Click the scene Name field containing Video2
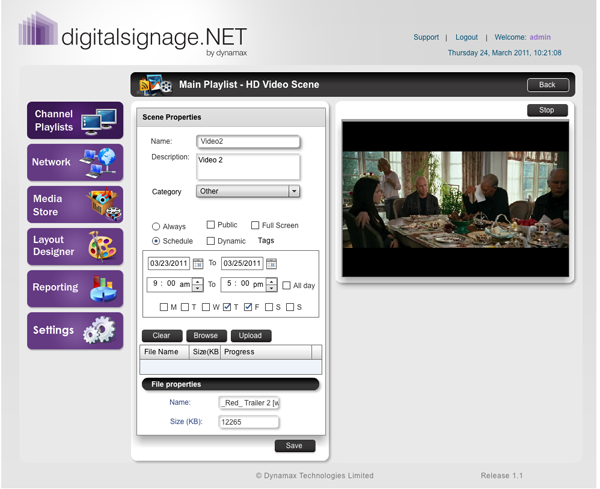 pyautogui.click(x=248, y=142)
